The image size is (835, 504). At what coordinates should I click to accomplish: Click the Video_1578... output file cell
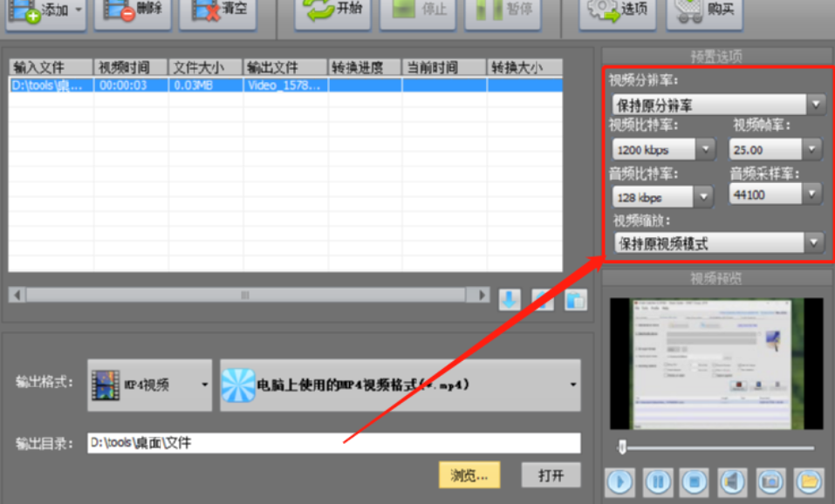point(285,85)
